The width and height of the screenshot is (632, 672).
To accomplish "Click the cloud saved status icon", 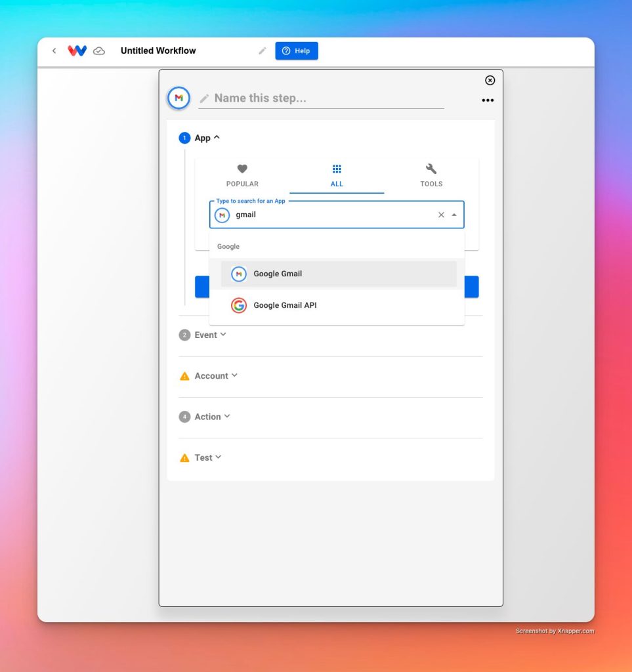I will pyautogui.click(x=99, y=51).
